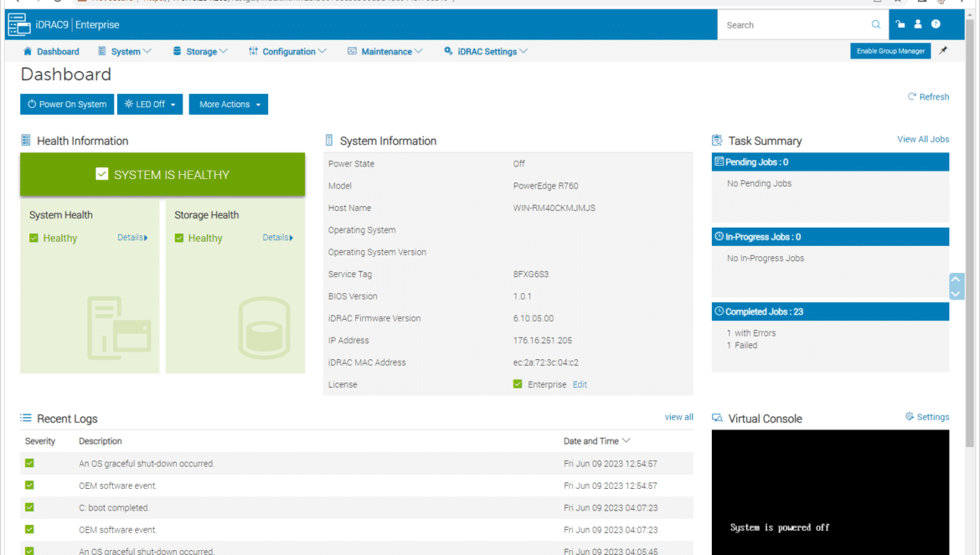Open the Storage menu
980x555 pixels.
click(x=200, y=51)
